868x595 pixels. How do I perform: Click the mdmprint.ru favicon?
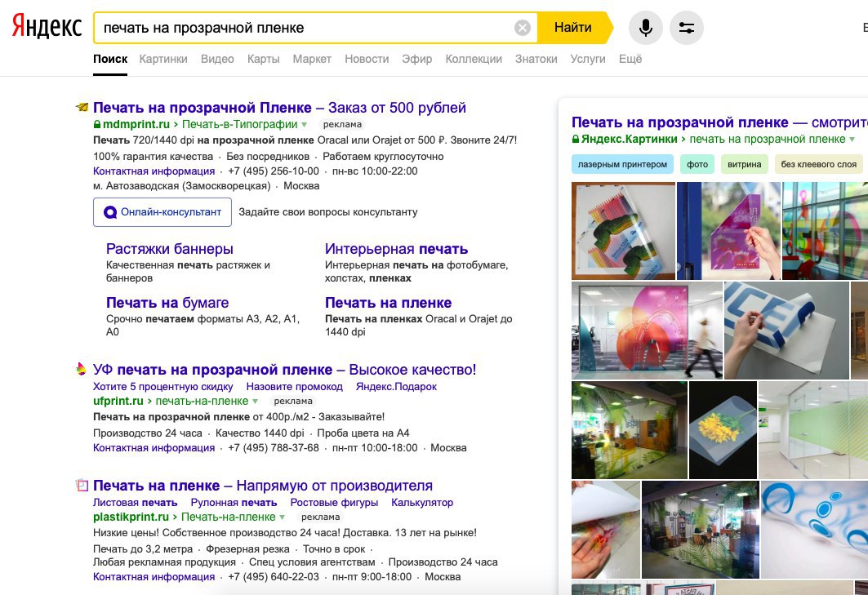[82, 107]
